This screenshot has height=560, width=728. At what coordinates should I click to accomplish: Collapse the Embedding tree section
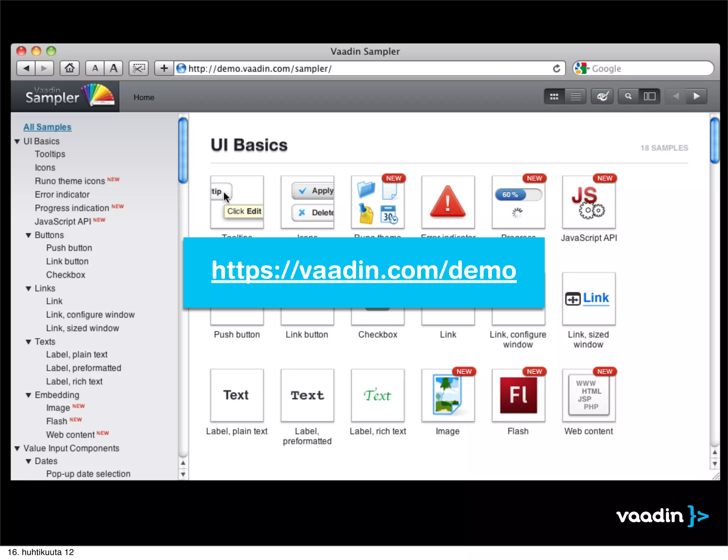point(28,395)
